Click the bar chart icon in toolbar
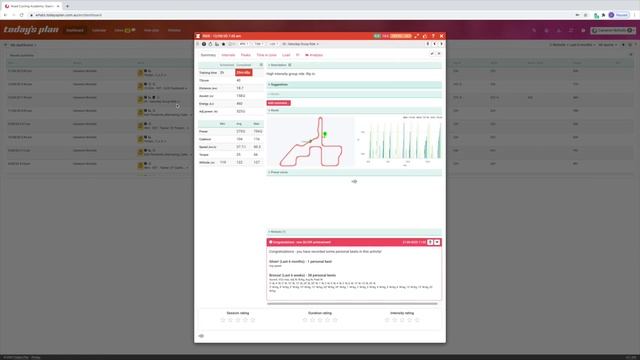The image size is (640, 360). click(217, 44)
